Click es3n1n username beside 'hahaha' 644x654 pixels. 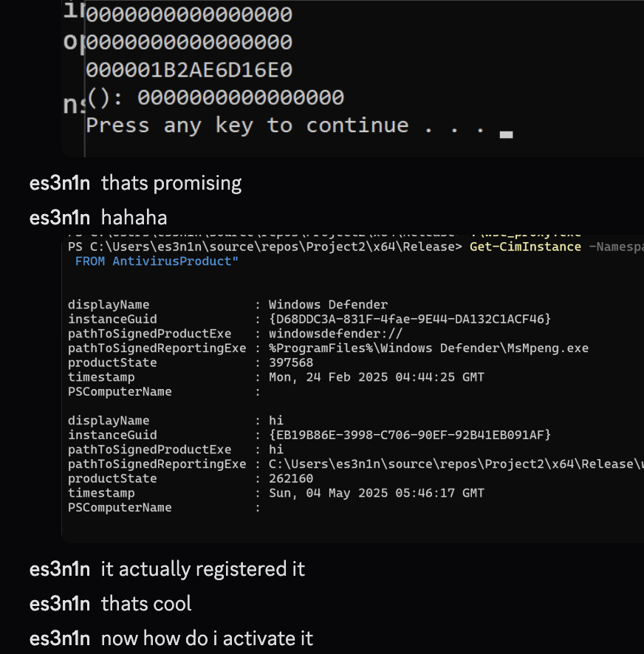point(60,218)
